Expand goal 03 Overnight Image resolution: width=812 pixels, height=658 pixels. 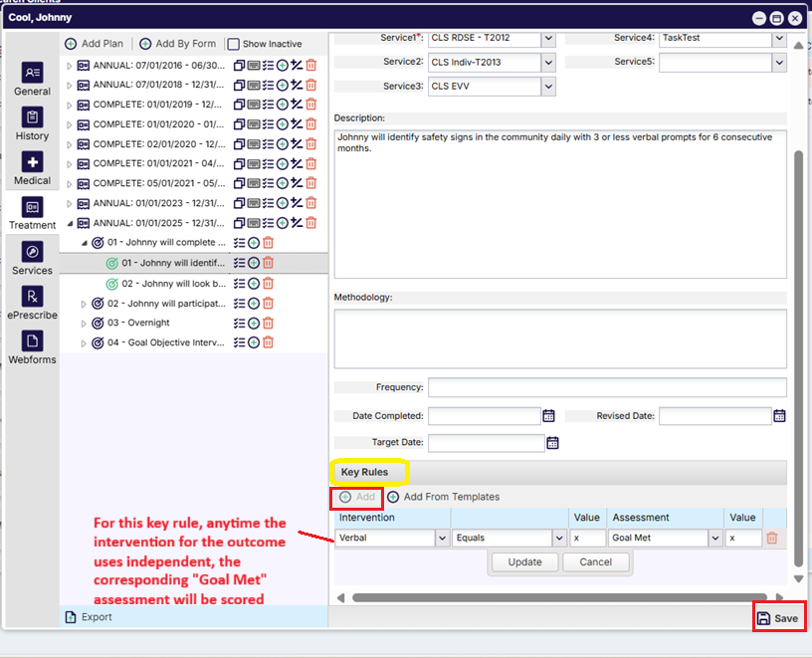click(x=84, y=324)
